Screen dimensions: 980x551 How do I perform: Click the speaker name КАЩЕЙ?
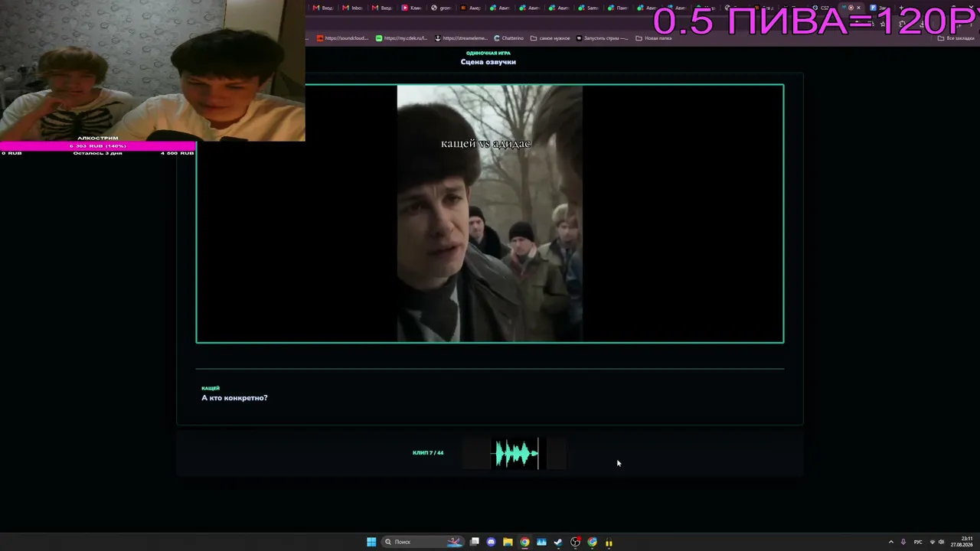pyautogui.click(x=211, y=388)
